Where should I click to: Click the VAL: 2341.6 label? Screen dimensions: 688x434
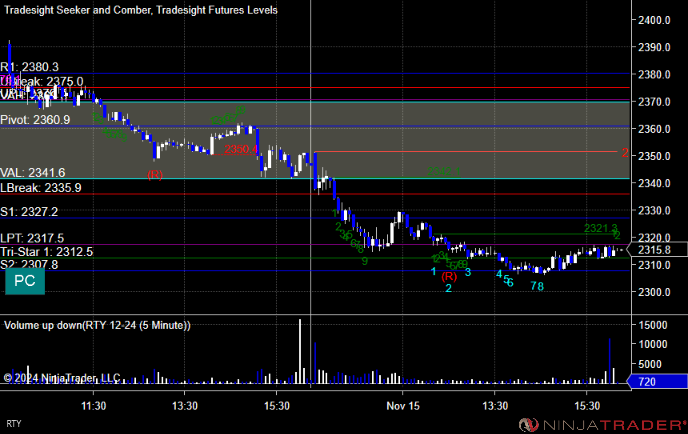[x=33, y=172]
